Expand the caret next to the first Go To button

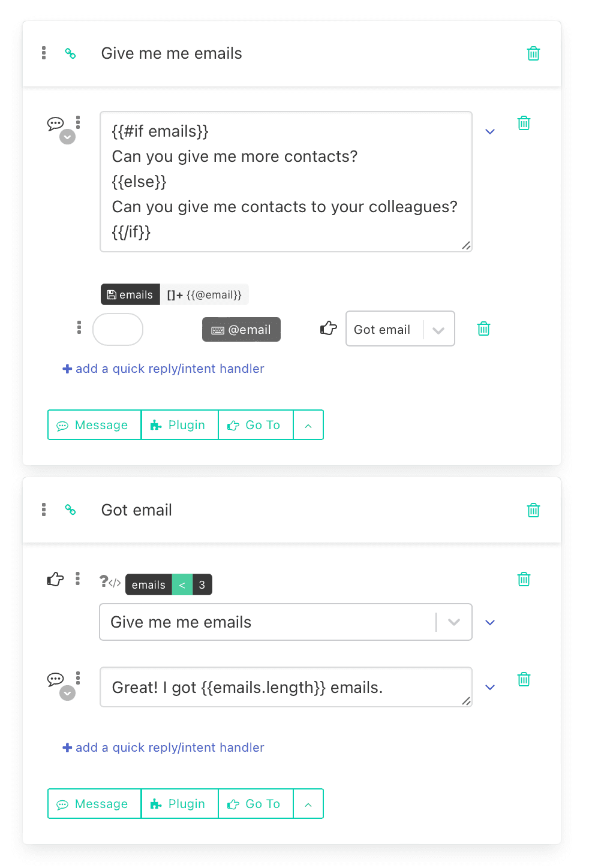coord(308,425)
